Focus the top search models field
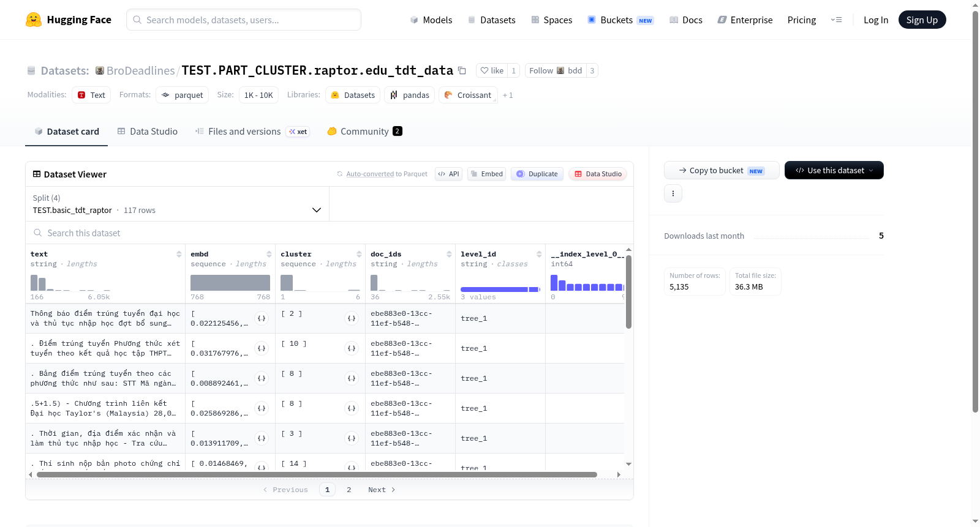 [244, 20]
